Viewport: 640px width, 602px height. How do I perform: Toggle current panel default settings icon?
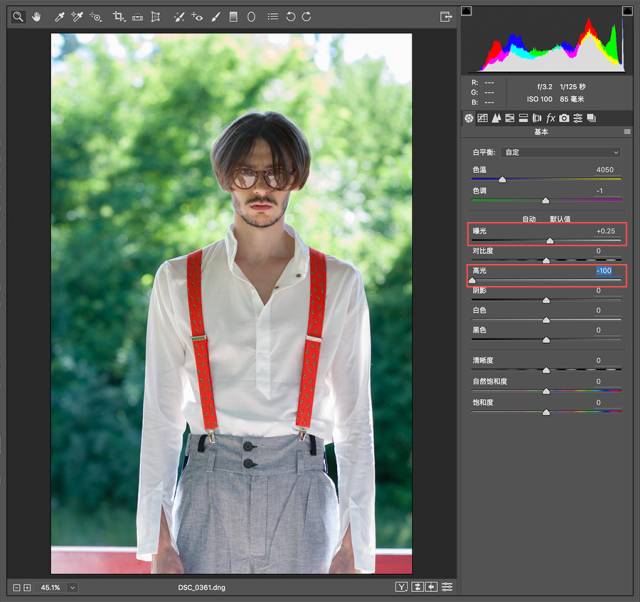447,587
